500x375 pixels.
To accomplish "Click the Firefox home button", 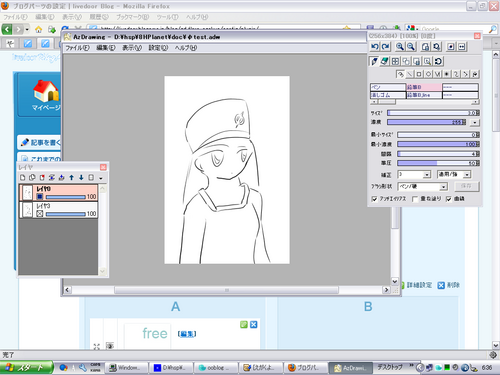I will [39, 29].
